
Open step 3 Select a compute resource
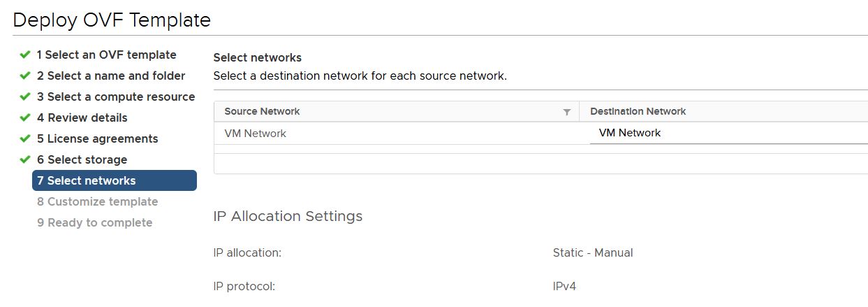click(116, 97)
